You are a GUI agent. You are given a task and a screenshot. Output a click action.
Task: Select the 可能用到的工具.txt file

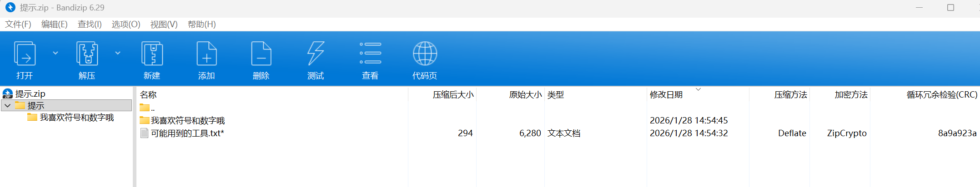click(x=187, y=133)
